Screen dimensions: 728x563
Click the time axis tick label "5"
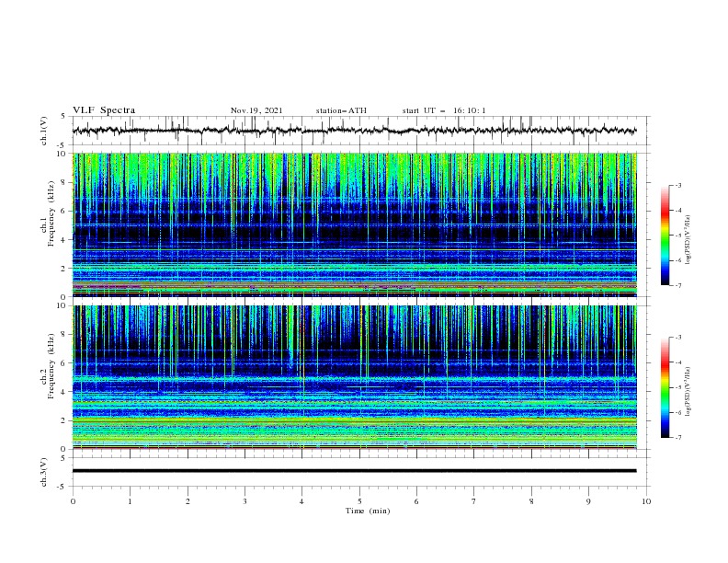click(x=359, y=501)
